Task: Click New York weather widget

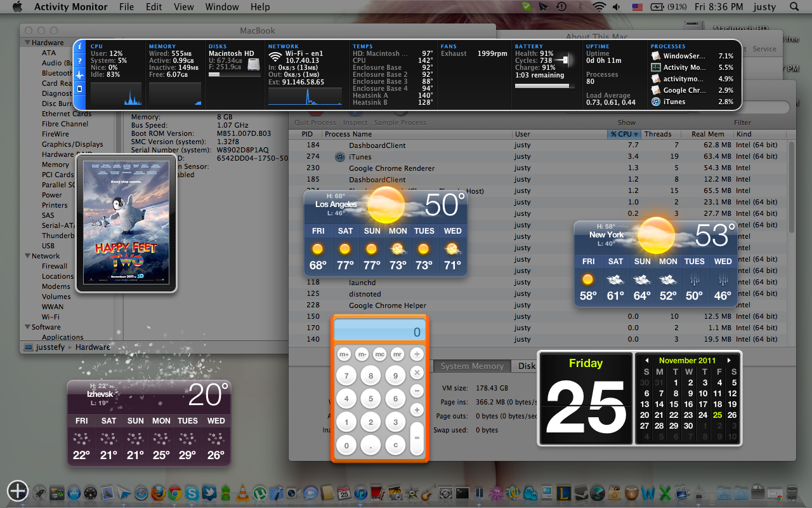Action: 655,263
